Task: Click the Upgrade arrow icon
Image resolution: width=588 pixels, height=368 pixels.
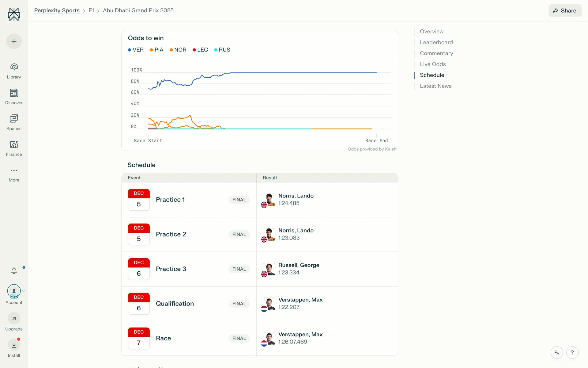Action: (14, 318)
